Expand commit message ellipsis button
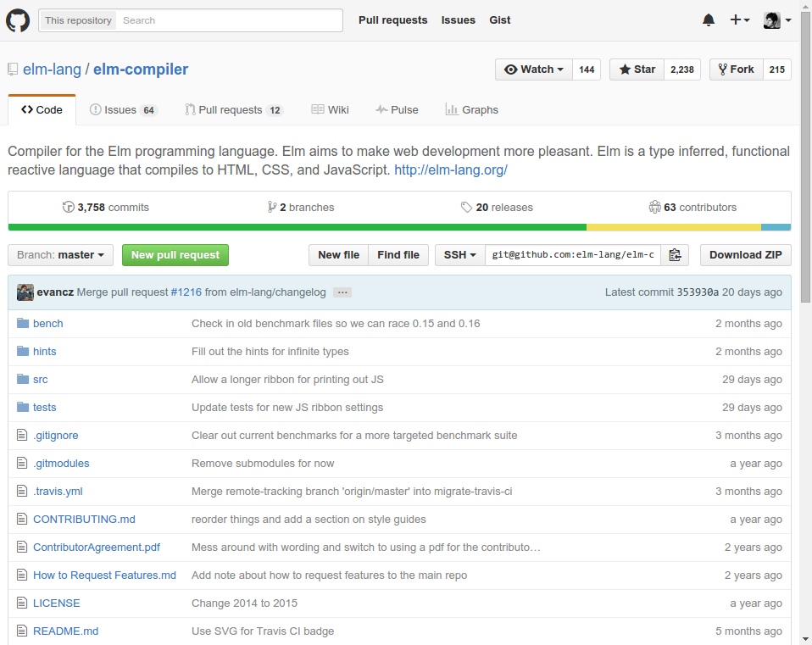This screenshot has height=645, width=812. [x=342, y=292]
